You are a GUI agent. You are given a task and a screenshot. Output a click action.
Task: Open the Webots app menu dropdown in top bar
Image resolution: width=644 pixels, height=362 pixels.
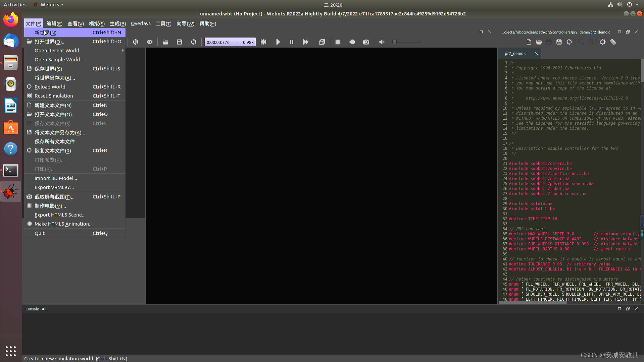pos(49,5)
